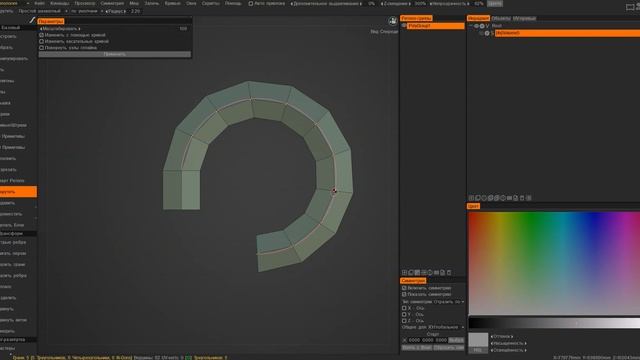Toggle visibility eye of Root
Screen dimensions: 640x360
point(476,26)
